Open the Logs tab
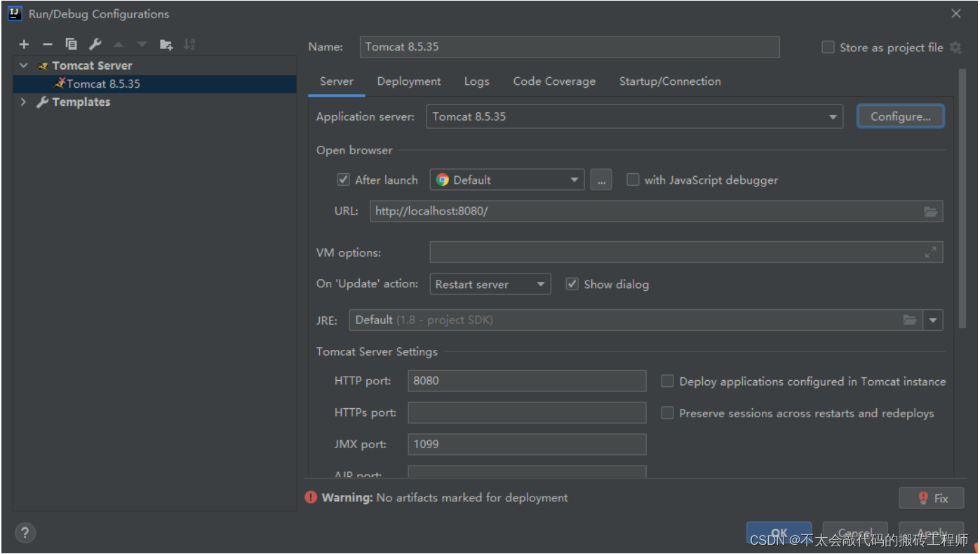The width and height of the screenshot is (980, 554). (x=476, y=81)
